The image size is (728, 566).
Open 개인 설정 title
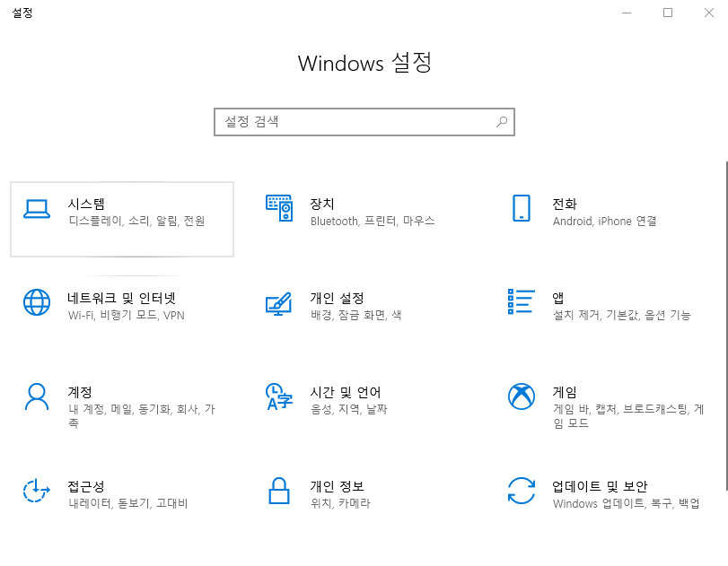(x=338, y=298)
